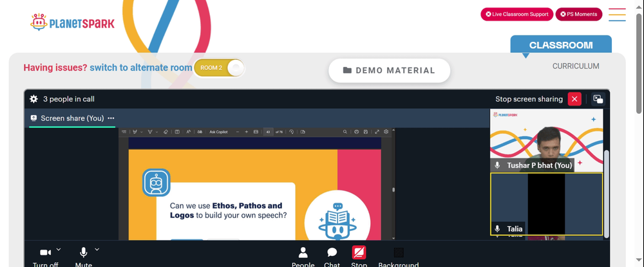Expand highlight tool options arrow

[x=142, y=132]
